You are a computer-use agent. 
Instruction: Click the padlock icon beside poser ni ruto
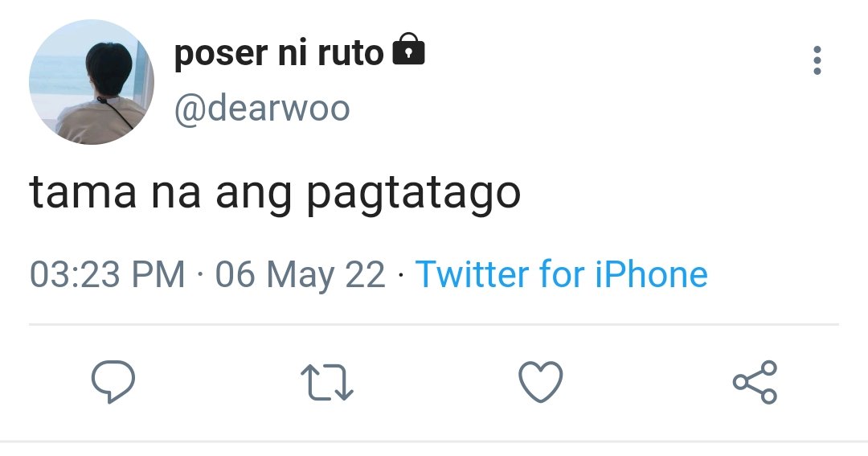[408, 50]
